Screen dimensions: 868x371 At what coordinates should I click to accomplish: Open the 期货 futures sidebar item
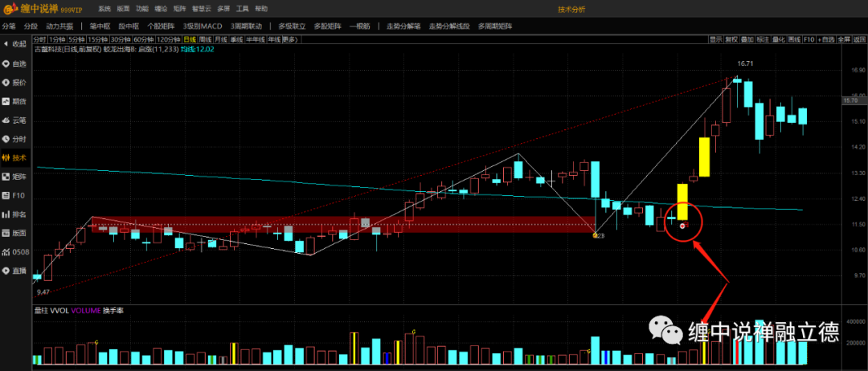coord(15,101)
